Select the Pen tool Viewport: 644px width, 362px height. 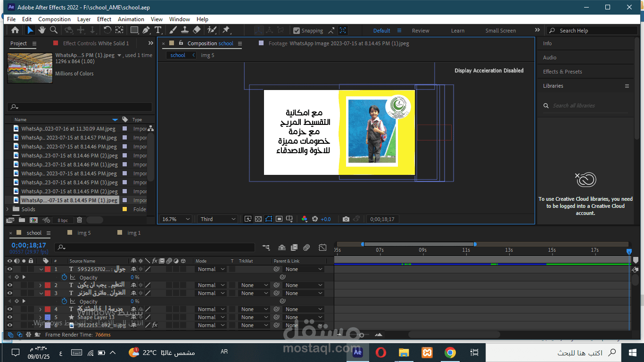146,30
